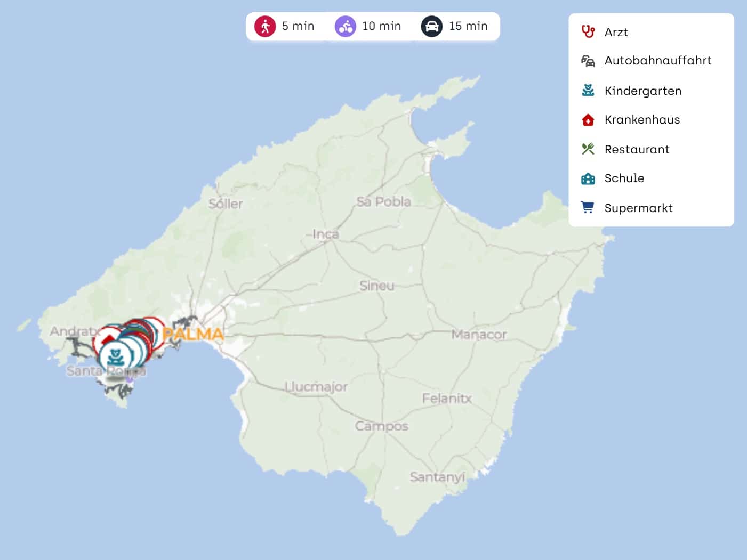The height and width of the screenshot is (560, 747).
Task: Click the orange PALMA map label
Action: coord(193,334)
